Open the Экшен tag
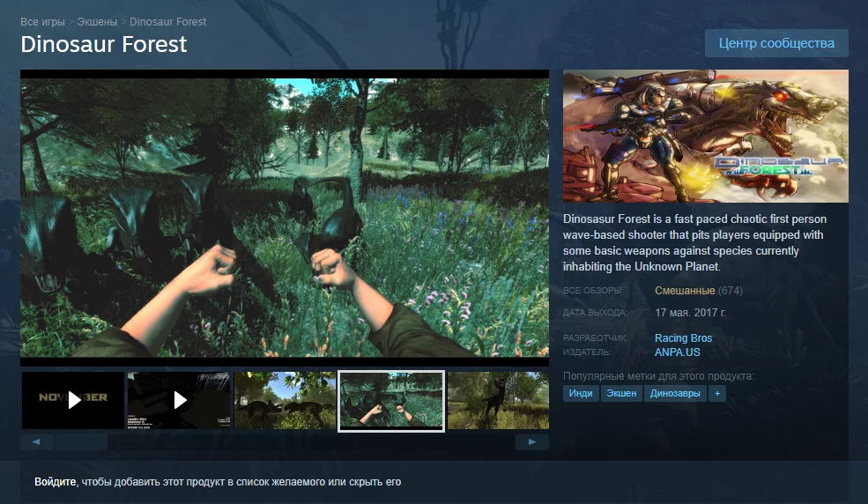 click(x=621, y=393)
